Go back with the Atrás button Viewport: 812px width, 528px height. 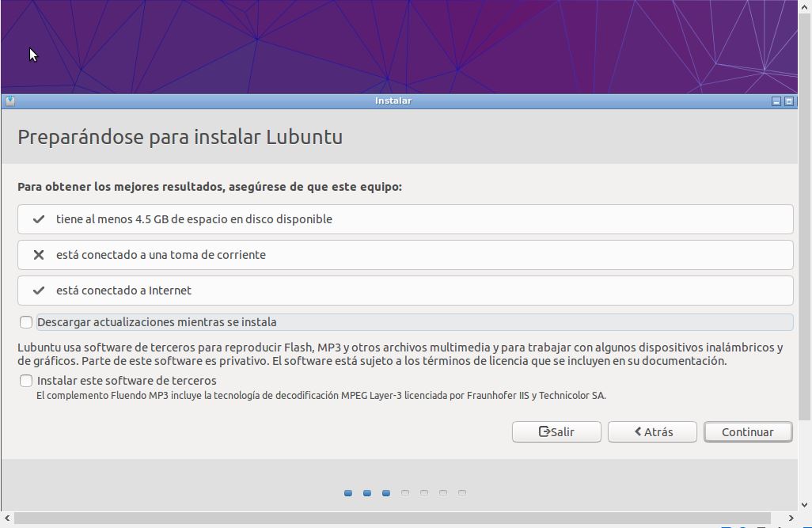tap(652, 432)
